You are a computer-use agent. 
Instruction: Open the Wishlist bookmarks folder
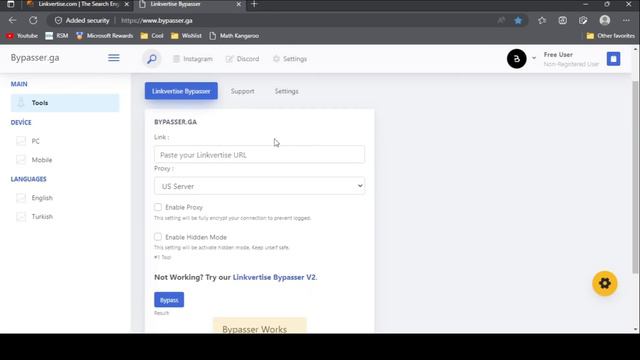click(x=186, y=36)
